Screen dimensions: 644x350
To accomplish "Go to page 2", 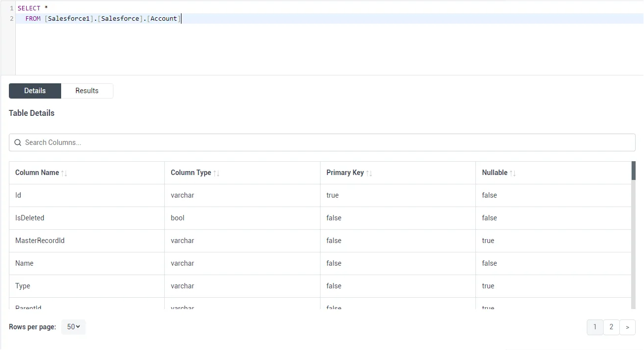I will [611, 327].
